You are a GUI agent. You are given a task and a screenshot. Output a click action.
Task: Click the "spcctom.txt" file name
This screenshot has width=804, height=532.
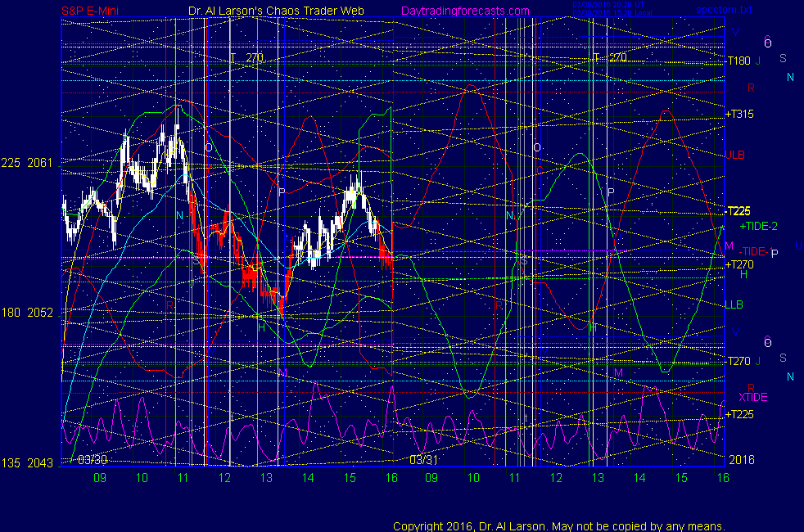724,10
